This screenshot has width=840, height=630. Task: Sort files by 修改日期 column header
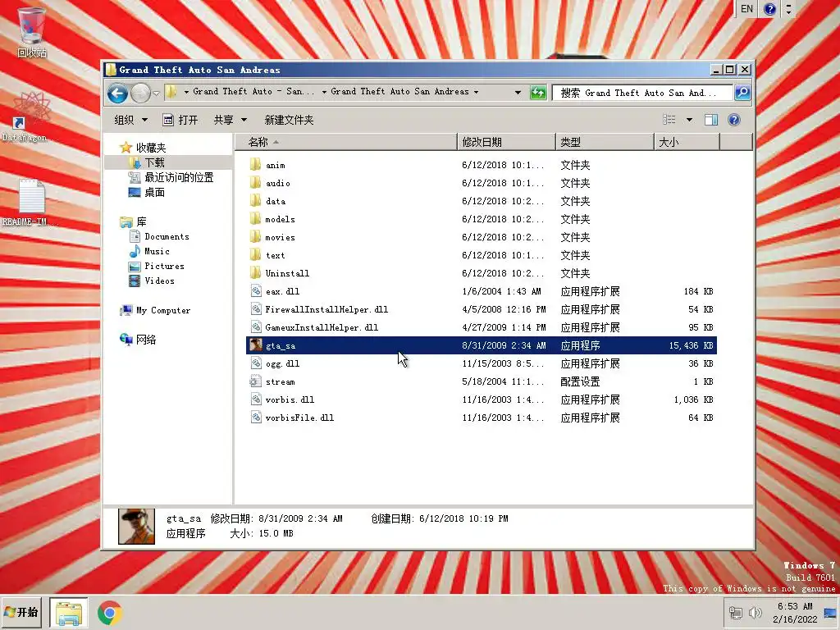(506, 142)
